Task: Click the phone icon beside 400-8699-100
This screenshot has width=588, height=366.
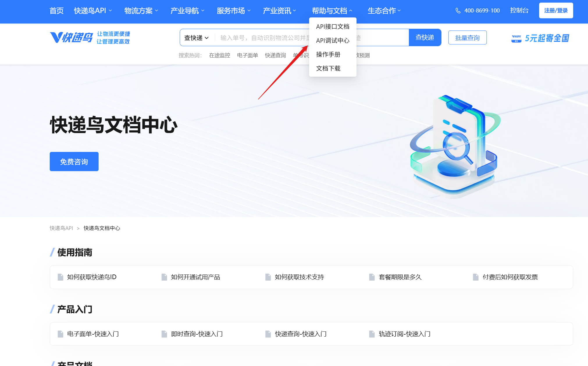Action: 458,11
